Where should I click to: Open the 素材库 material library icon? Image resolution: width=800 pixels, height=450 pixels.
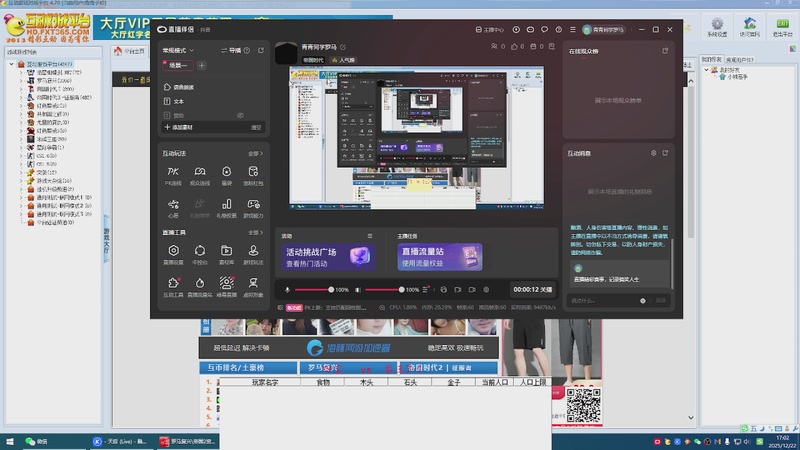tap(227, 254)
